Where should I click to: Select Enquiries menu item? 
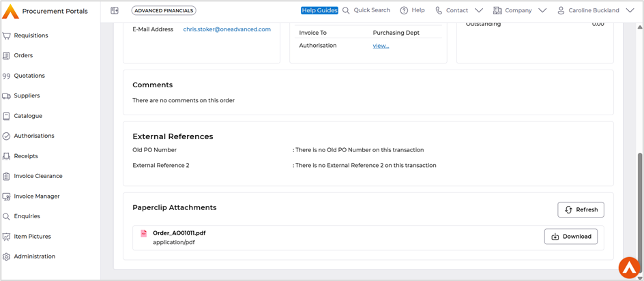click(27, 216)
